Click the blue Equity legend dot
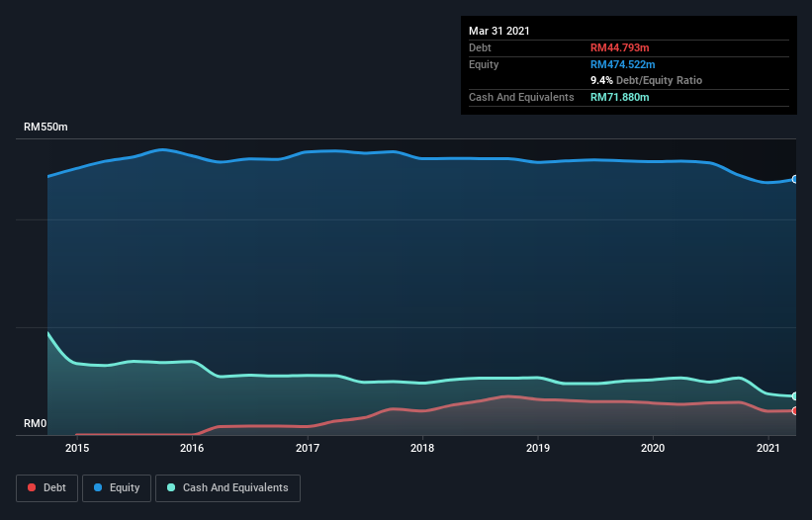Image resolution: width=812 pixels, height=520 pixels. [x=98, y=487]
